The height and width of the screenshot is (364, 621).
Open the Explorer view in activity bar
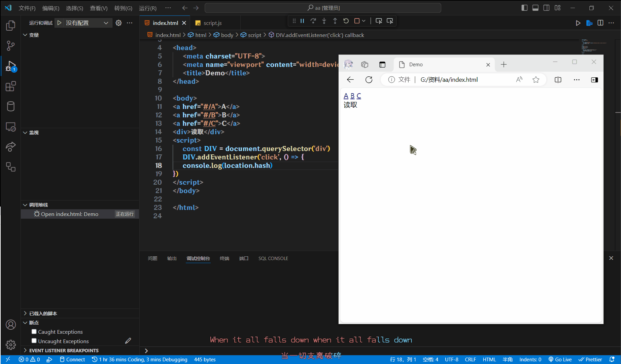[11, 26]
